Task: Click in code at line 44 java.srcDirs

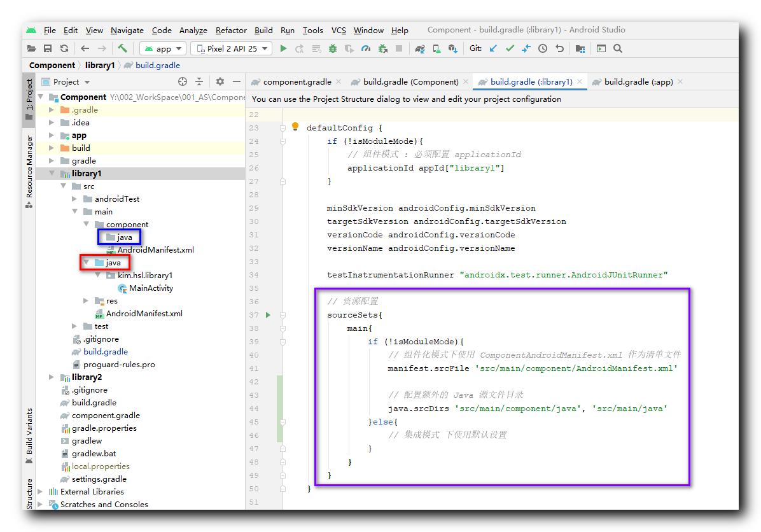Action: tap(418, 409)
